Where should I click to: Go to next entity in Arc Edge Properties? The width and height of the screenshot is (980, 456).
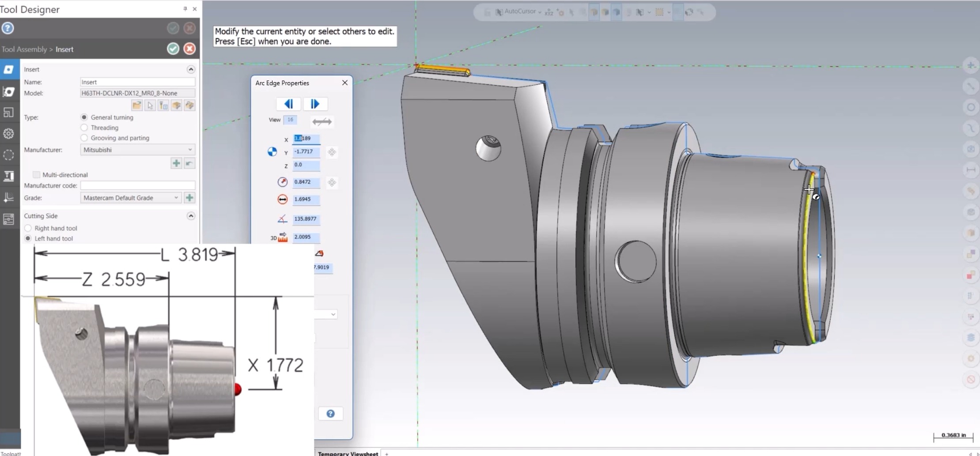pos(315,104)
